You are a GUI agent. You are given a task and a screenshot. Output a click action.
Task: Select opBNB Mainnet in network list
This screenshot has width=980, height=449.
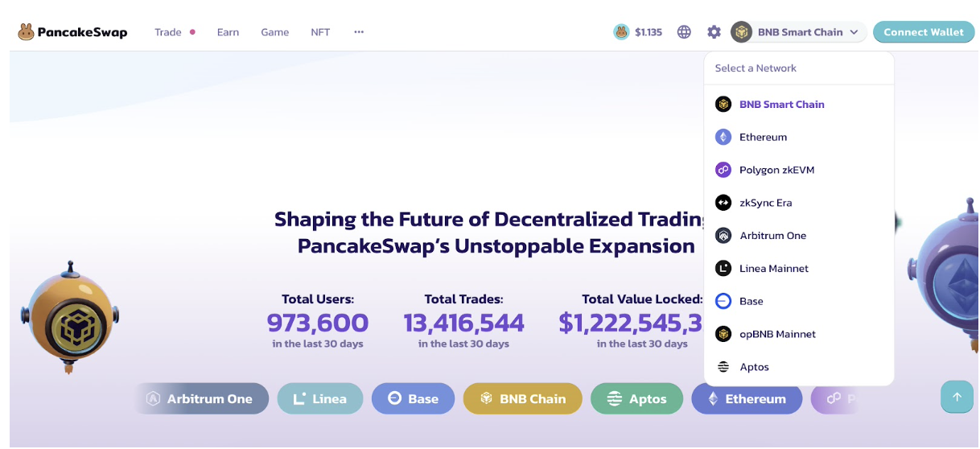(799, 335)
